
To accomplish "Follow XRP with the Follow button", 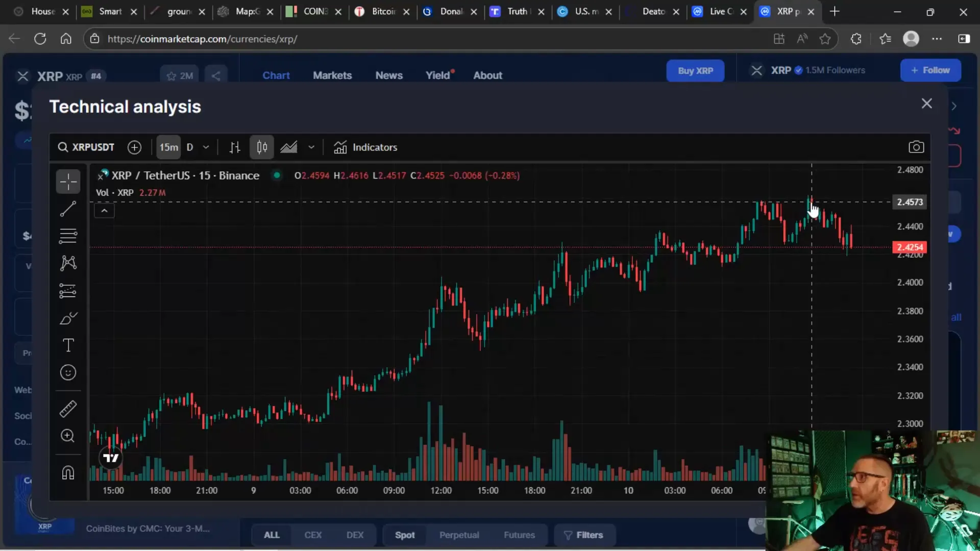I will 930,70.
